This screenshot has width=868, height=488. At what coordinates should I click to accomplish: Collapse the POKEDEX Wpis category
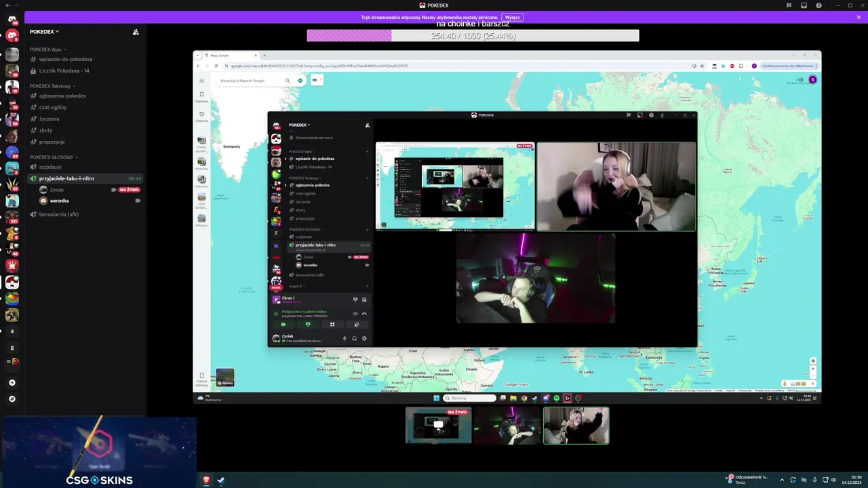point(47,49)
